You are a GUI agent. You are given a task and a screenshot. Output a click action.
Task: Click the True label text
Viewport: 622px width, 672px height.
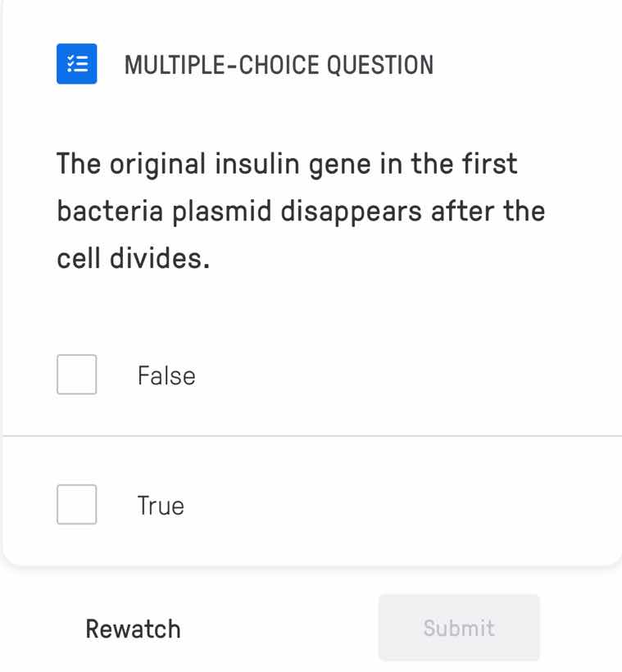coord(161,505)
